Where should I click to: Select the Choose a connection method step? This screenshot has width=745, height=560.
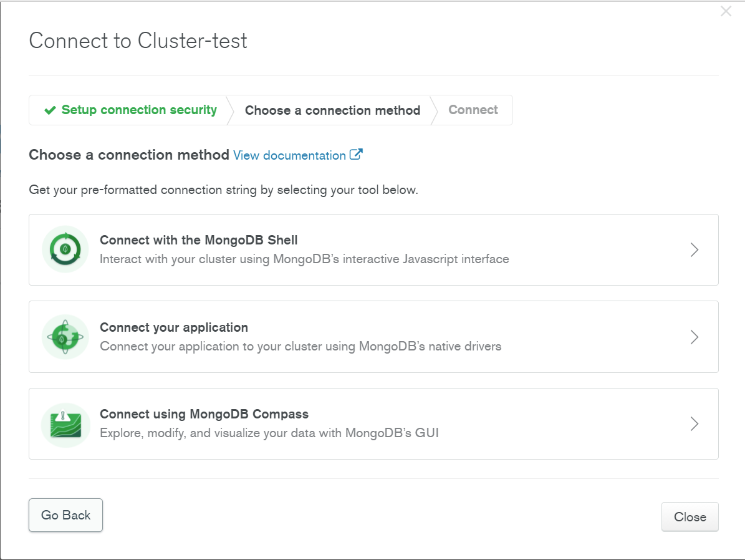[x=332, y=110]
